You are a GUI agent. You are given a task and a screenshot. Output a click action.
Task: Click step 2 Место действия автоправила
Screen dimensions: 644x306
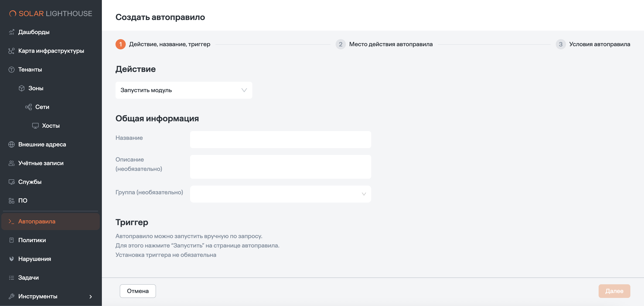(x=384, y=44)
